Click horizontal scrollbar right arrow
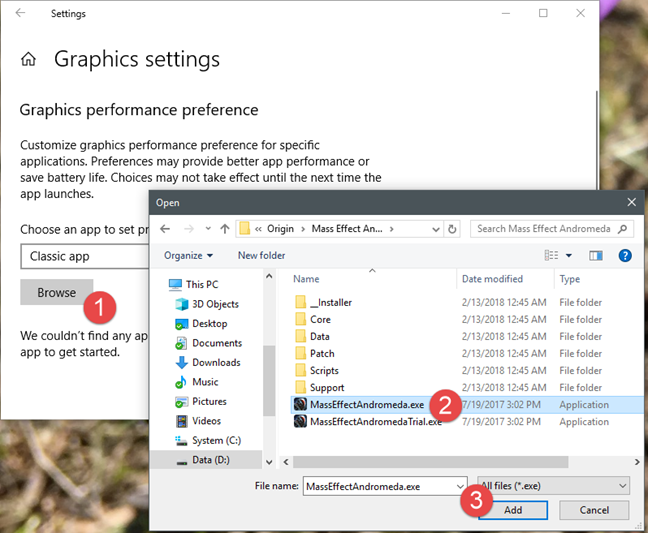The image size is (648, 533). click(x=637, y=462)
